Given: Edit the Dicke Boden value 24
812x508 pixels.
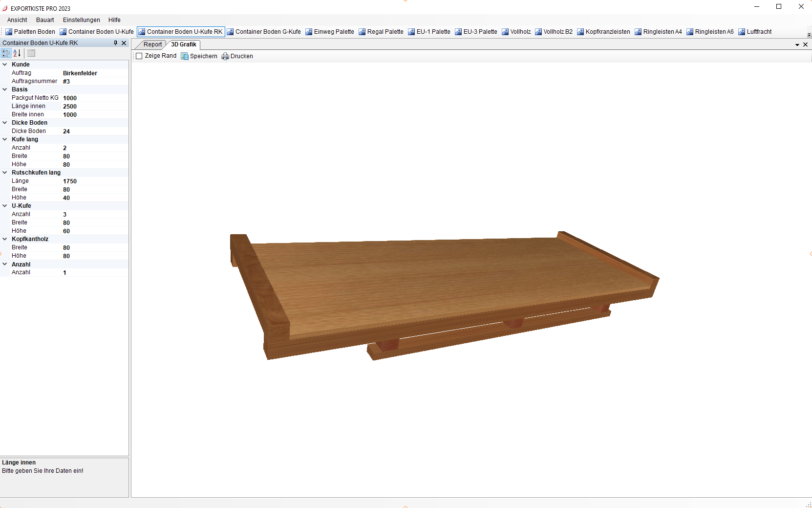Looking at the screenshot, I should 95,132.
